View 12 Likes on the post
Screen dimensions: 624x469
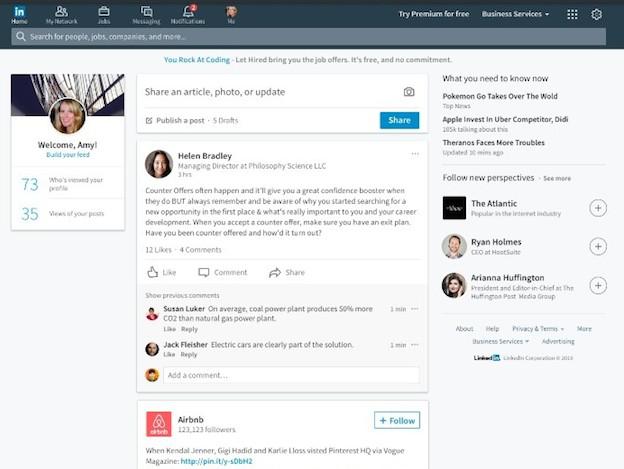click(x=158, y=250)
